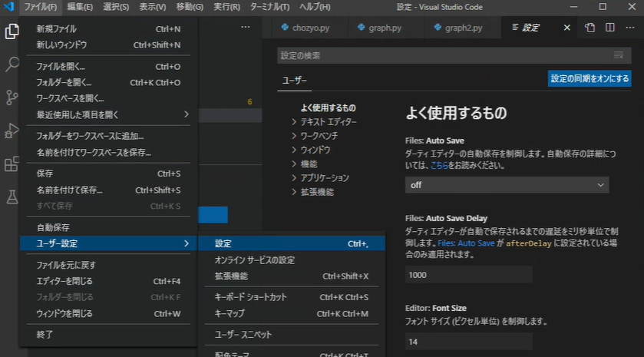Open the Search view in activity bar

(x=12, y=64)
